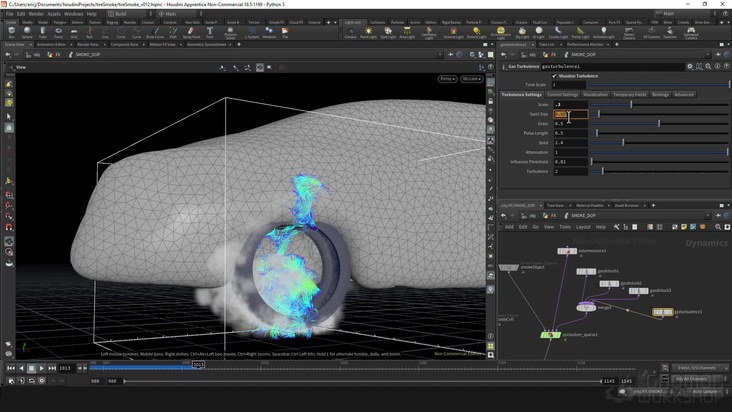Screen dimensions: 732x412
Task: Click the network editor Add menu
Action: pos(509,227)
